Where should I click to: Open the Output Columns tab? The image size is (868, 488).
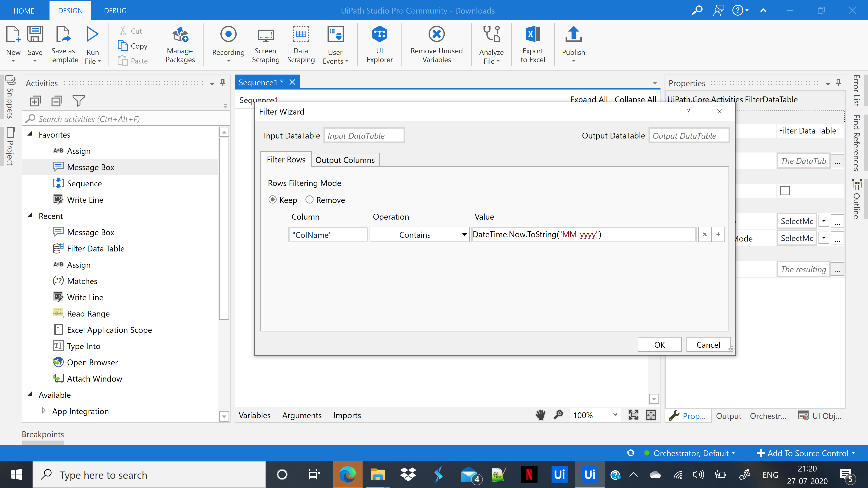click(345, 160)
